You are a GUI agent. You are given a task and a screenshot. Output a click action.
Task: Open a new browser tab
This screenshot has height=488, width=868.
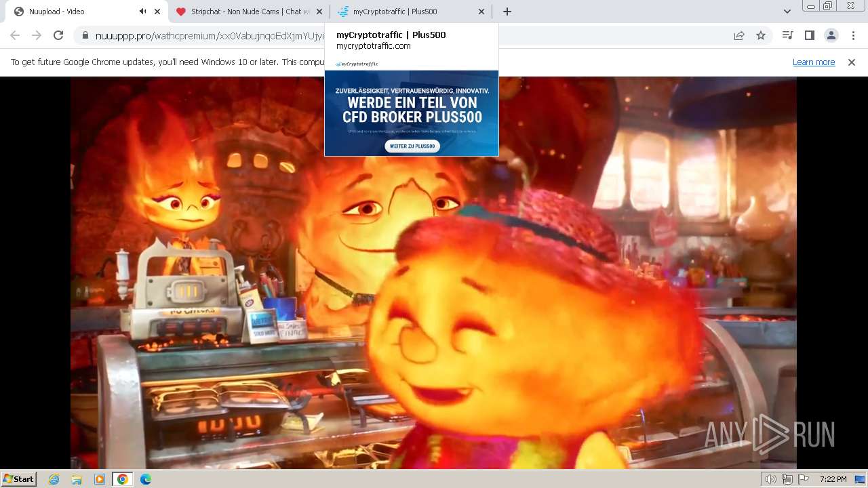[x=507, y=12]
